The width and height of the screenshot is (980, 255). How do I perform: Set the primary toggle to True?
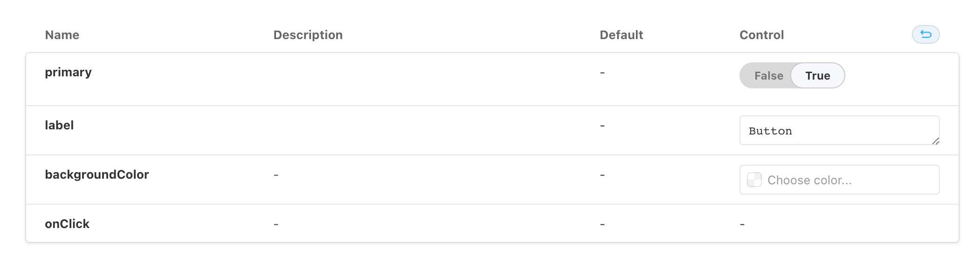click(818, 76)
